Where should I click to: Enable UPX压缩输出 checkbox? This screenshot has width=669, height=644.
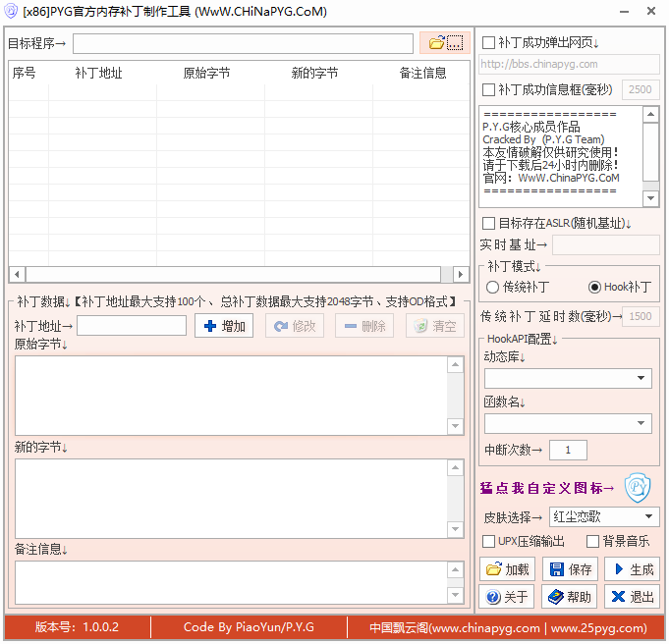489,542
